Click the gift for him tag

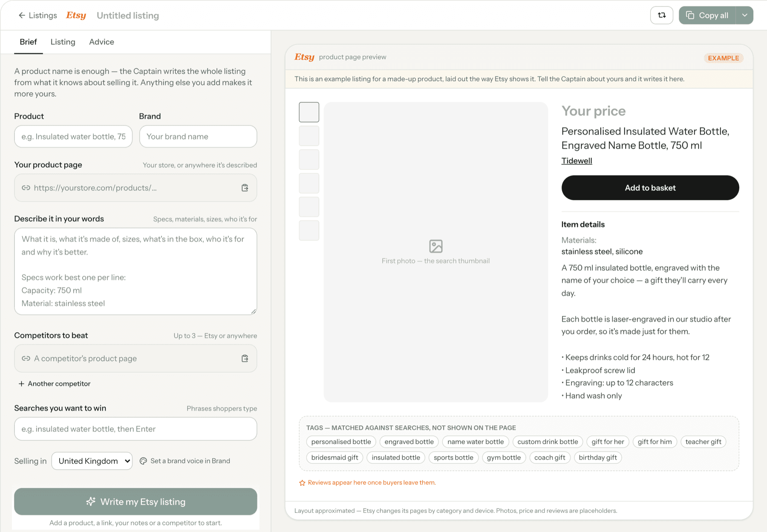tap(655, 442)
